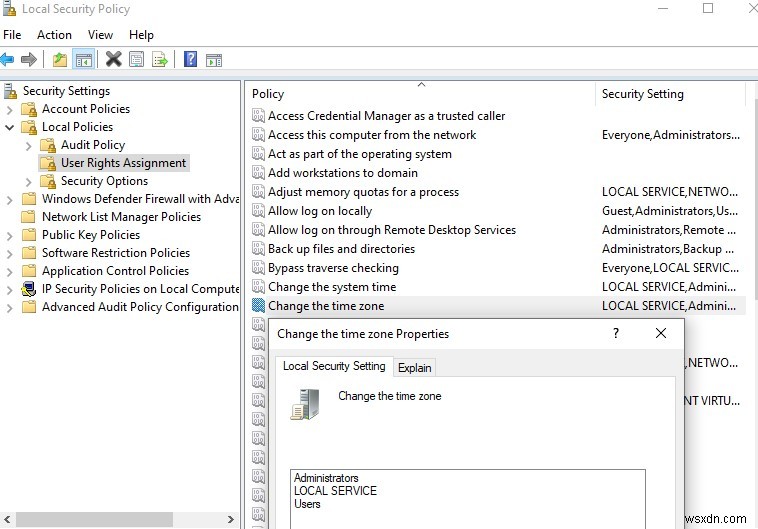Expand Advanced Audit Policy Configuration node
Screen dimensions: 758x529
(9, 308)
